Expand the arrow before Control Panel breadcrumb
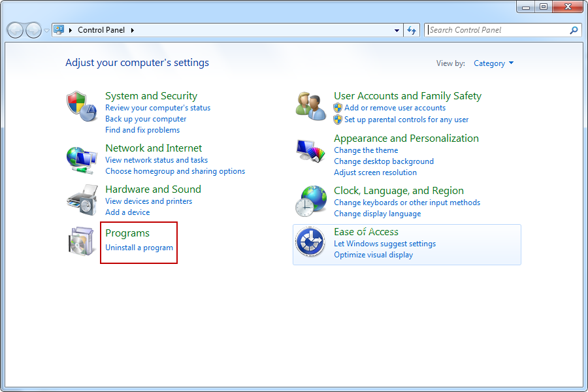 click(70, 30)
